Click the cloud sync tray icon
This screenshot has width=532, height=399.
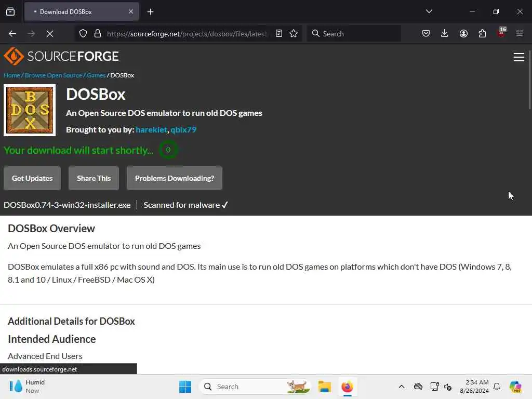point(418,387)
